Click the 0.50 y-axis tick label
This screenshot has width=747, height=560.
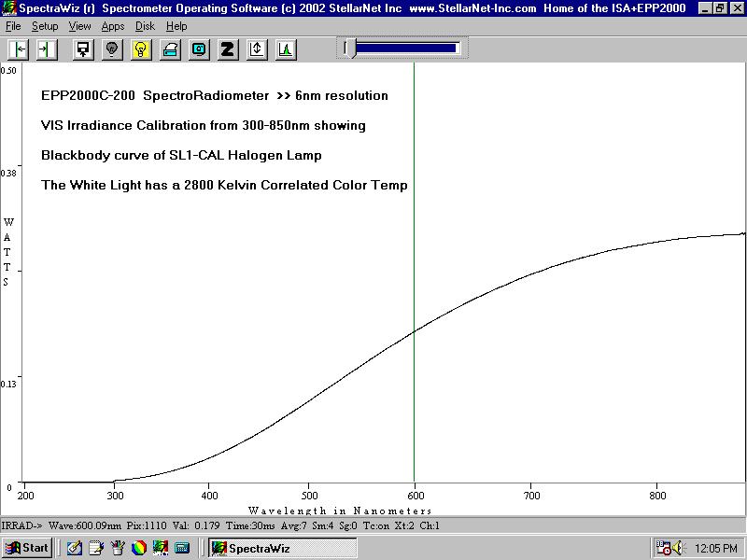(x=8, y=71)
